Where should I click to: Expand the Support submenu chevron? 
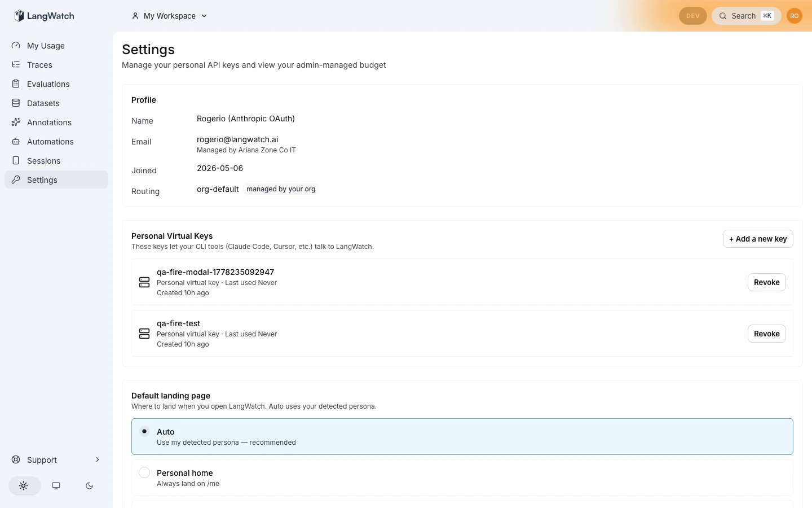coord(98,459)
